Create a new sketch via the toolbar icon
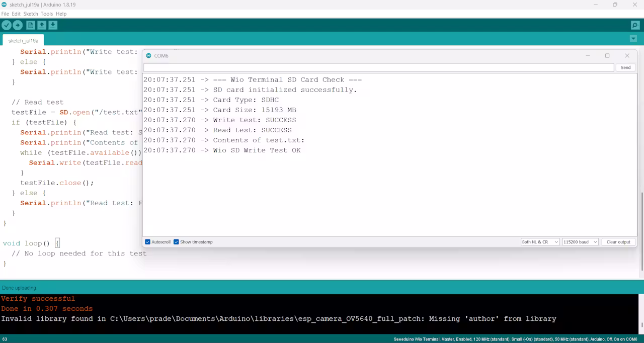The image size is (644, 343). point(30,25)
